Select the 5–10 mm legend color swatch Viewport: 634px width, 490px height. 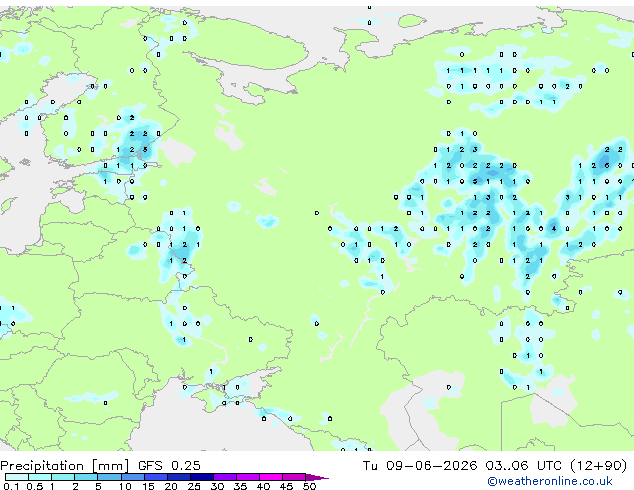(109, 477)
